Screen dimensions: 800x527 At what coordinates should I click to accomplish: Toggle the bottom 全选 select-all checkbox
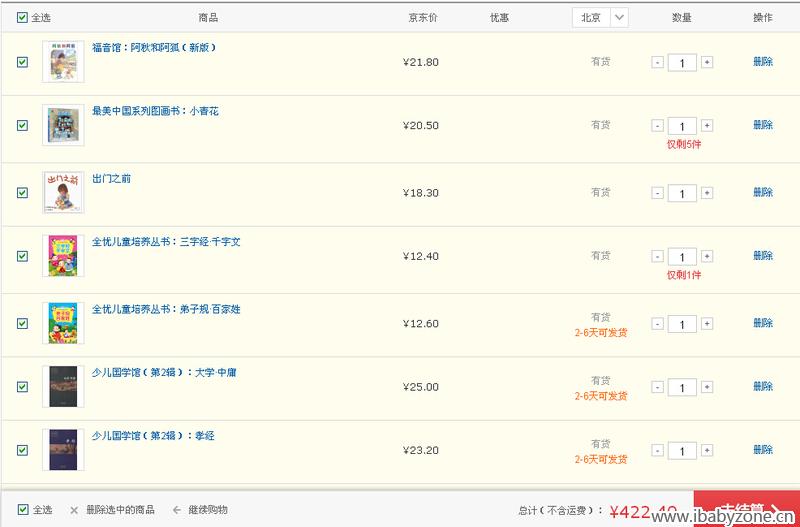coord(22,509)
